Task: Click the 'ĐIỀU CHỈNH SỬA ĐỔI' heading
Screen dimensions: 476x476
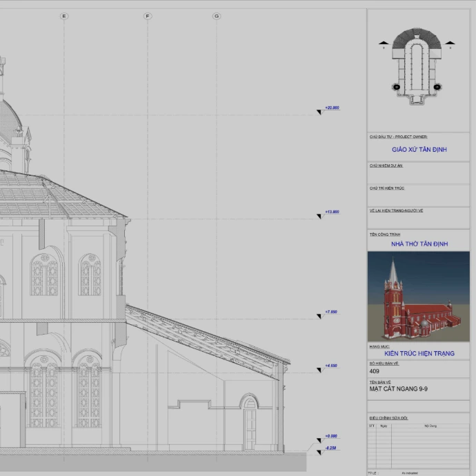Action: coord(388,418)
